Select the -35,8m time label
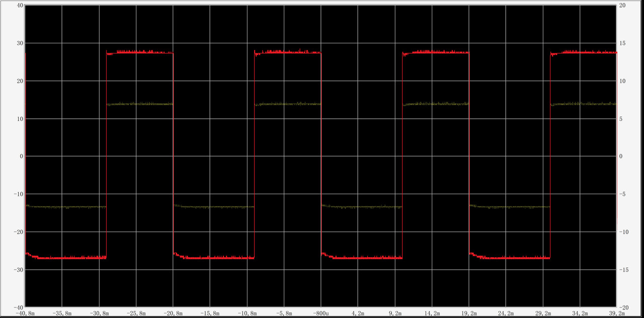 coord(62,313)
